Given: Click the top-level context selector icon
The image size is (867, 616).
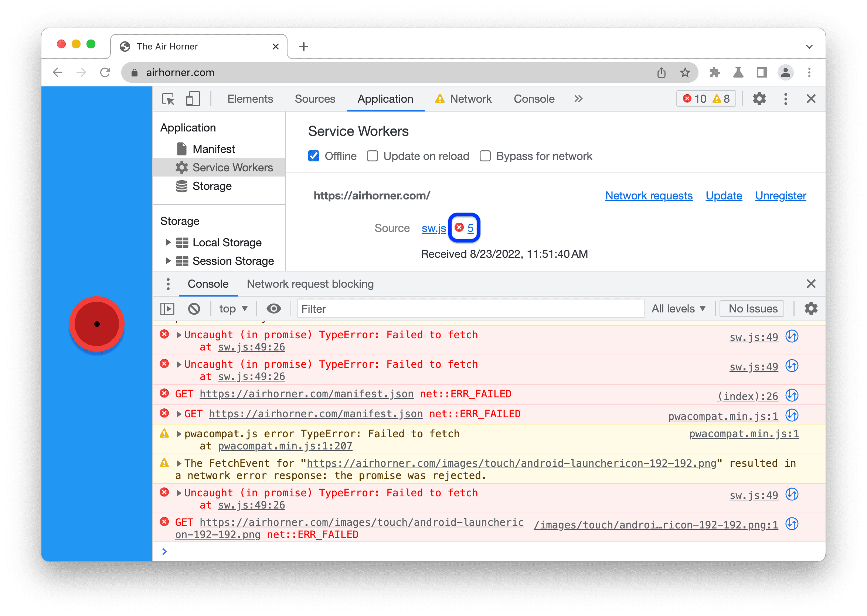Looking at the screenshot, I should point(234,309).
